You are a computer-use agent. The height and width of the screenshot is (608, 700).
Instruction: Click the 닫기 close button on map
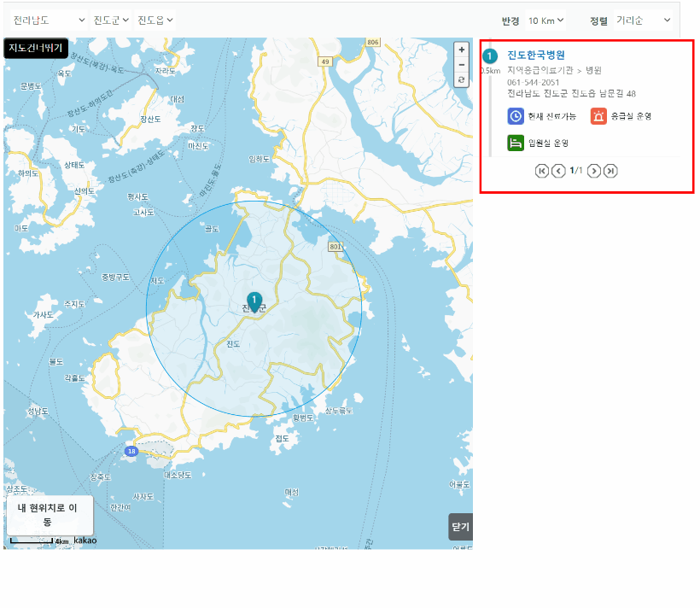point(460,527)
